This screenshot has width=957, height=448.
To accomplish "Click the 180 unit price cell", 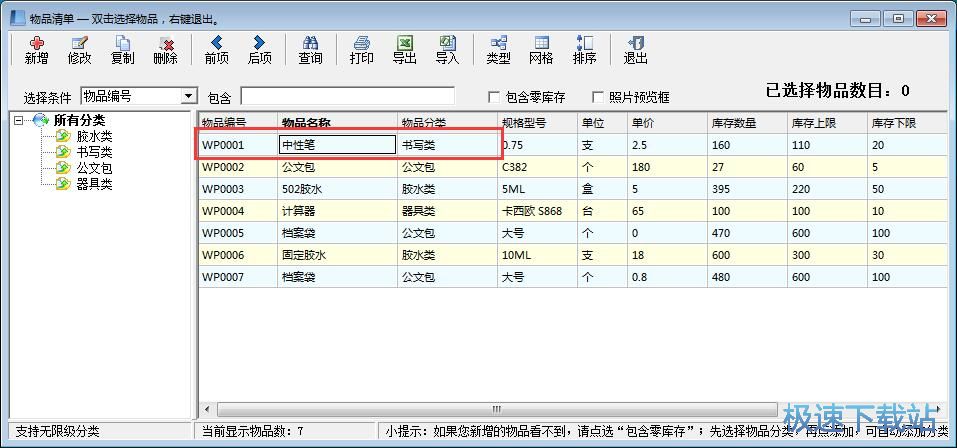I will (668, 167).
